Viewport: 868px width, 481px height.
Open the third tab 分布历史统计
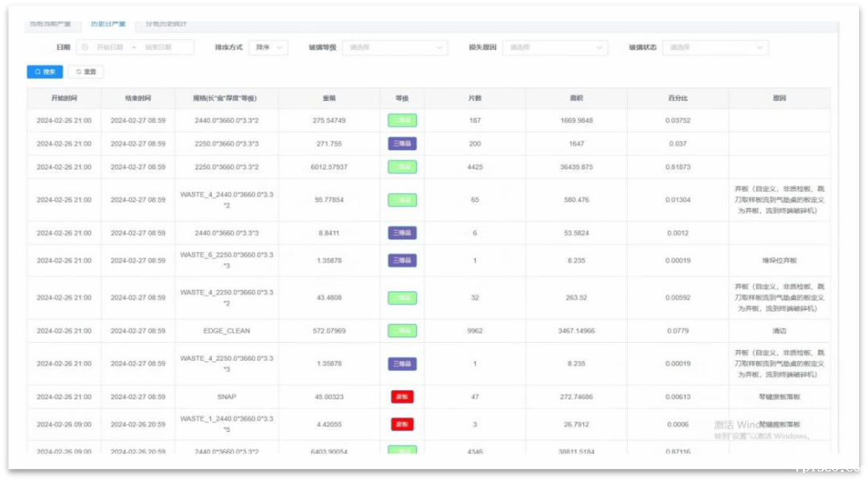tap(166, 24)
